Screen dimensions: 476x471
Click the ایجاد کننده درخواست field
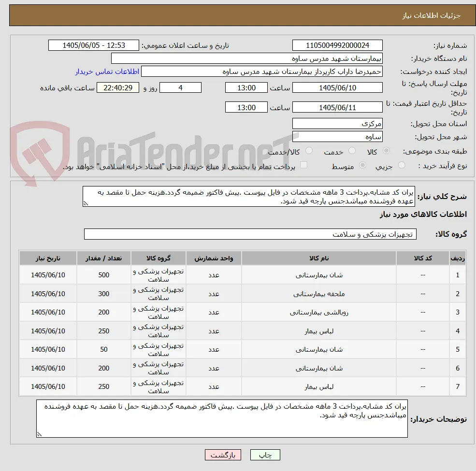pos(261,71)
